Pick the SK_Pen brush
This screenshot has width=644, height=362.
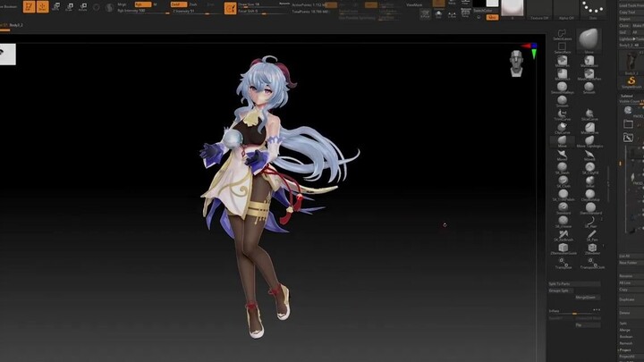tap(591, 236)
